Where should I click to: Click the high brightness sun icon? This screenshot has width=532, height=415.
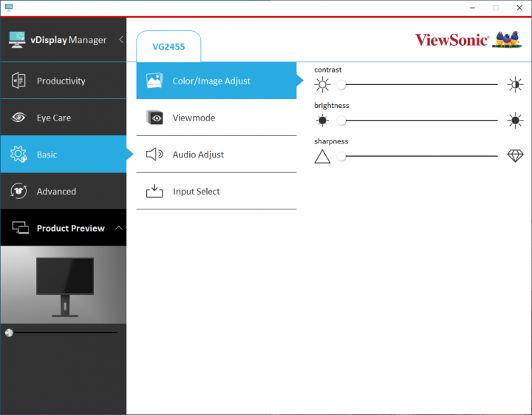point(515,121)
